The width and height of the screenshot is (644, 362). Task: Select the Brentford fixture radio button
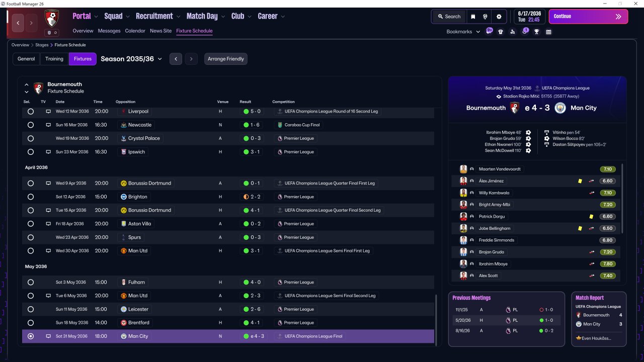(31, 323)
